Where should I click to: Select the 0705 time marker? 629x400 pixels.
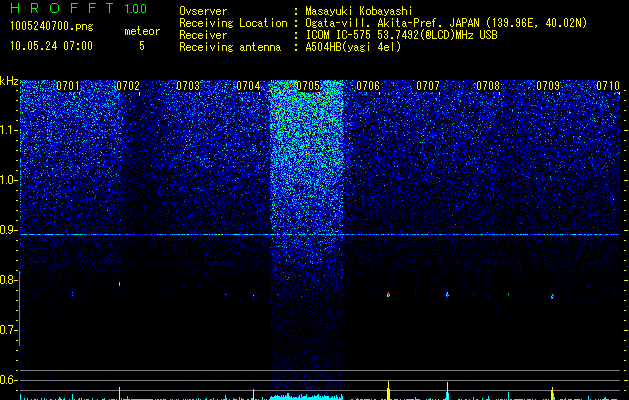coord(308,86)
